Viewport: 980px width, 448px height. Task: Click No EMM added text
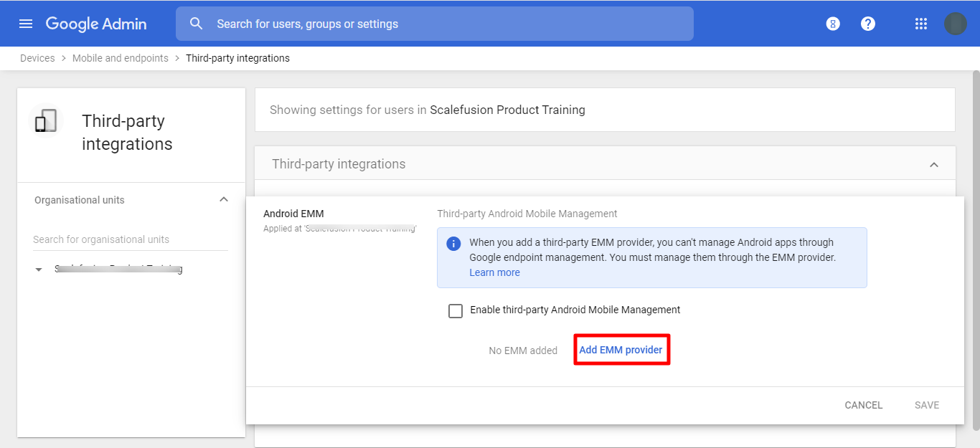523,351
